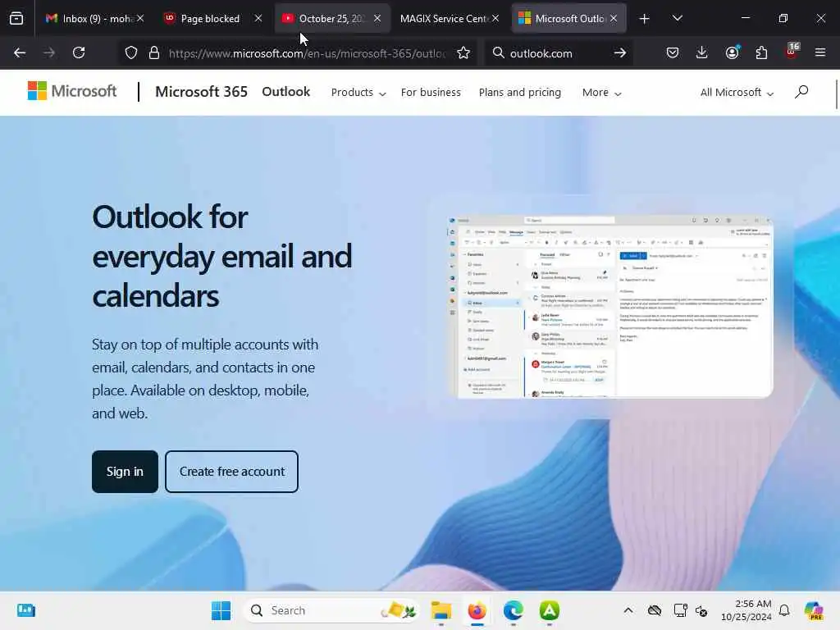Image resolution: width=840 pixels, height=630 pixels.
Task: Open the notifications bell
Action: (784, 610)
